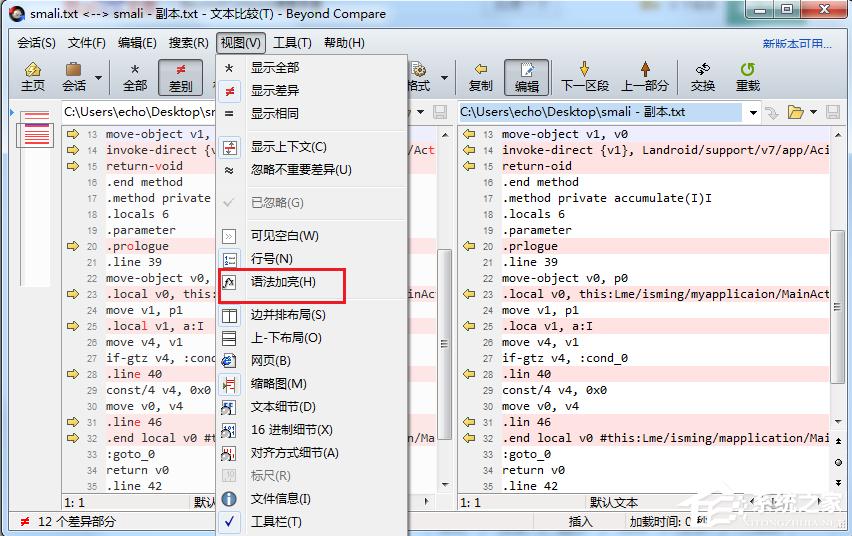
Task: Click the right pane open-folder icon
Action: click(795, 113)
